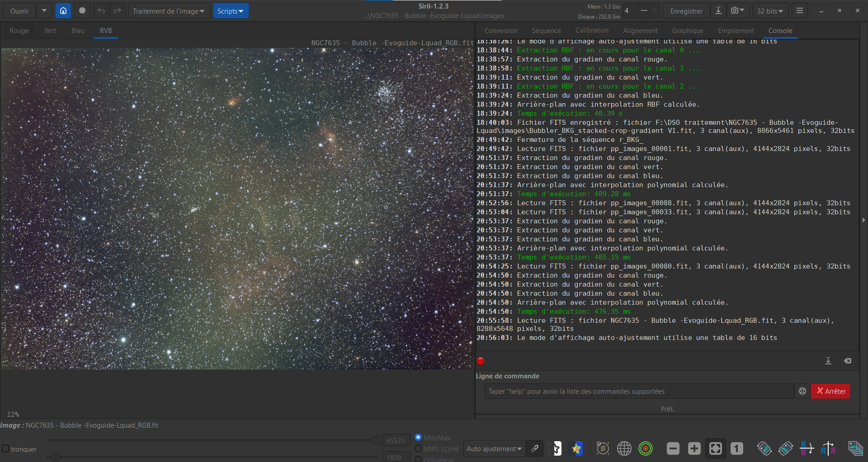Select the MIPS-LO/HI radio option
Image resolution: width=868 pixels, height=462 pixels.
pyautogui.click(x=418, y=448)
